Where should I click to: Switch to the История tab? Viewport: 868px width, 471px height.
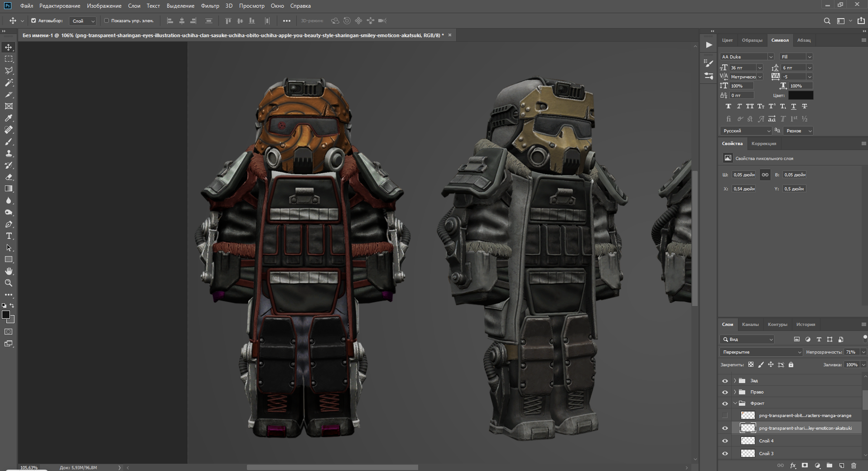[x=805, y=324]
